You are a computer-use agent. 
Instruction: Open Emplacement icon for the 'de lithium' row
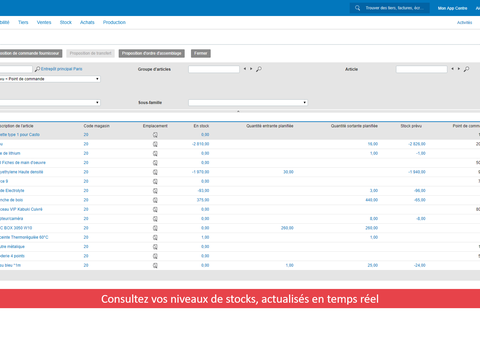[155, 153]
